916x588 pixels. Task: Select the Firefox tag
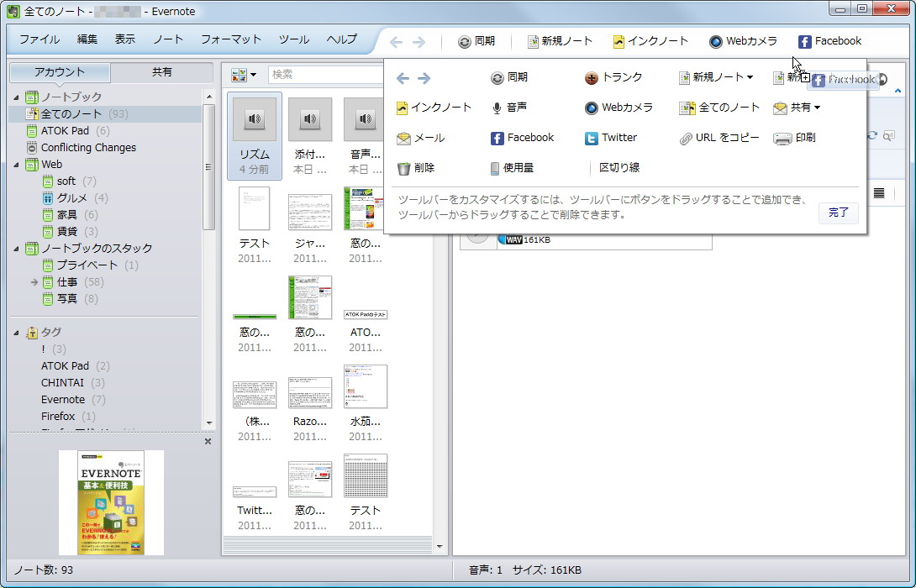(58, 417)
